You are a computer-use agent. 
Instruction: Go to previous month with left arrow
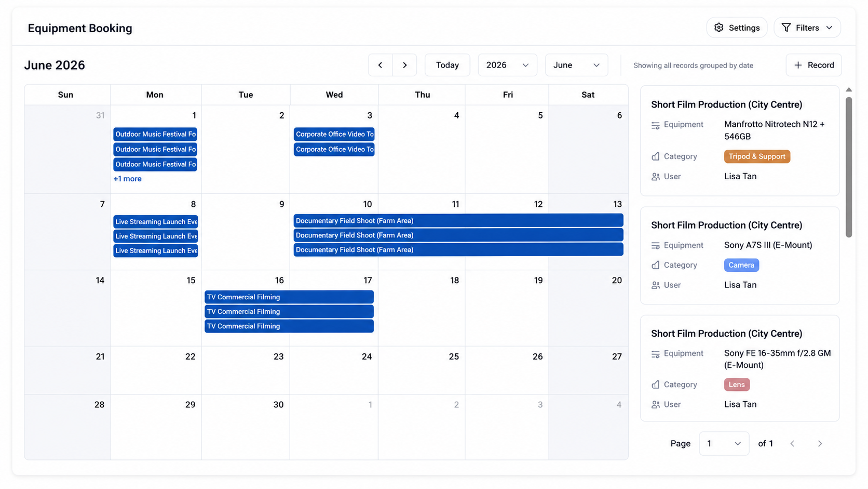click(x=381, y=65)
